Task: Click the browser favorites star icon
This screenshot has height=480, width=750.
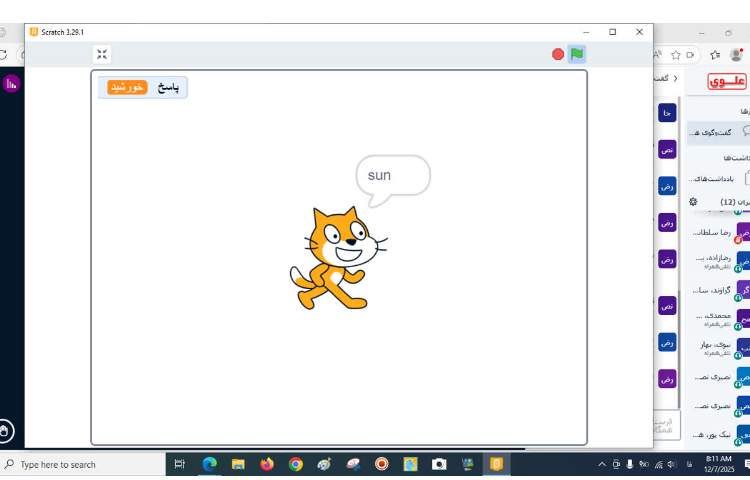Action: [x=676, y=55]
